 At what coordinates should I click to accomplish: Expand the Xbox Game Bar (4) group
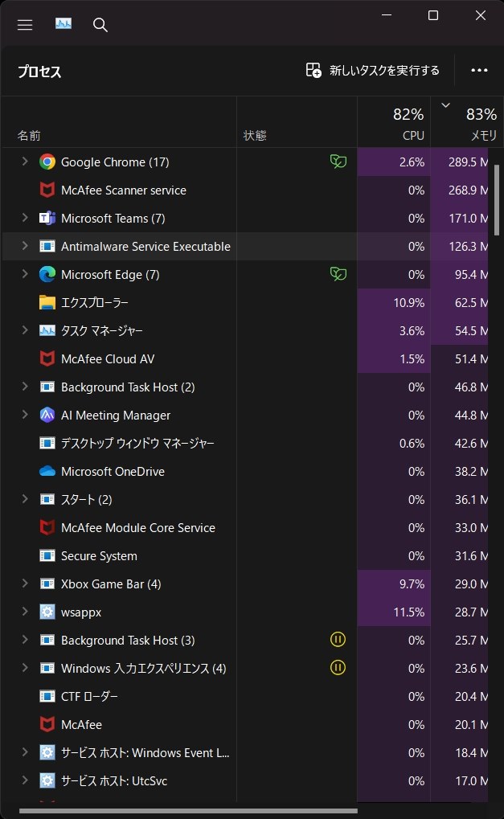25,584
